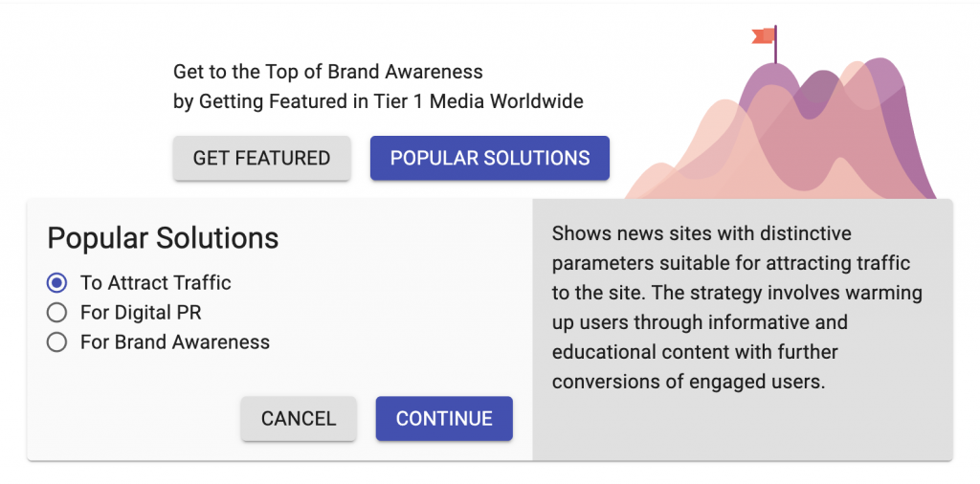Click the red flag on the mountain illustration
Image resolution: width=980 pixels, height=484 pixels.
[x=763, y=36]
